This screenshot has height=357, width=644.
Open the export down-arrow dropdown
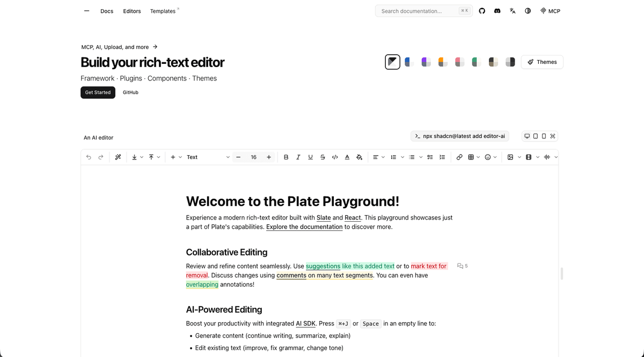(138, 157)
